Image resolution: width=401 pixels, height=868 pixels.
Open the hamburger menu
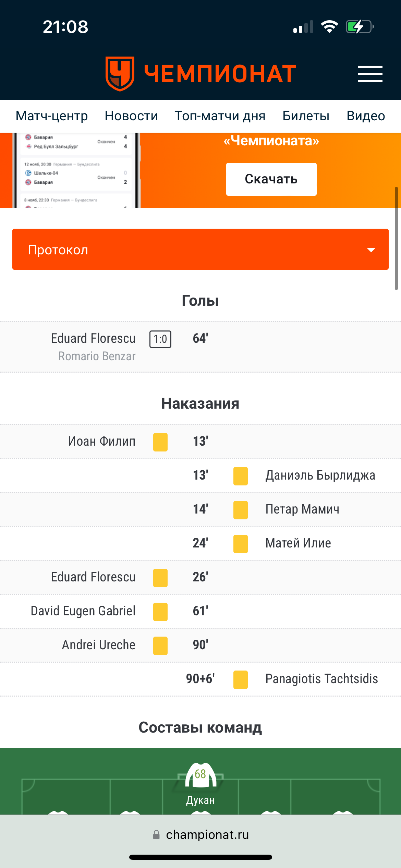pos(370,74)
